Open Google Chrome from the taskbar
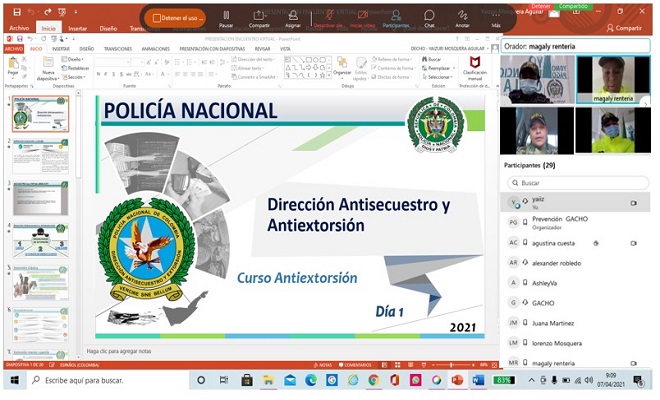 coord(373,380)
